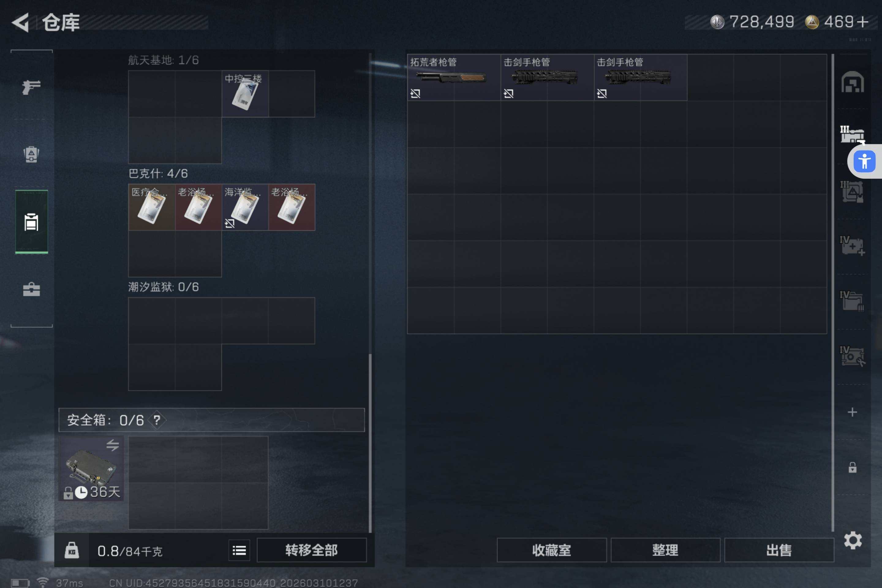Open the weapons tab with pistol icon
This screenshot has width=882, height=588.
point(32,87)
